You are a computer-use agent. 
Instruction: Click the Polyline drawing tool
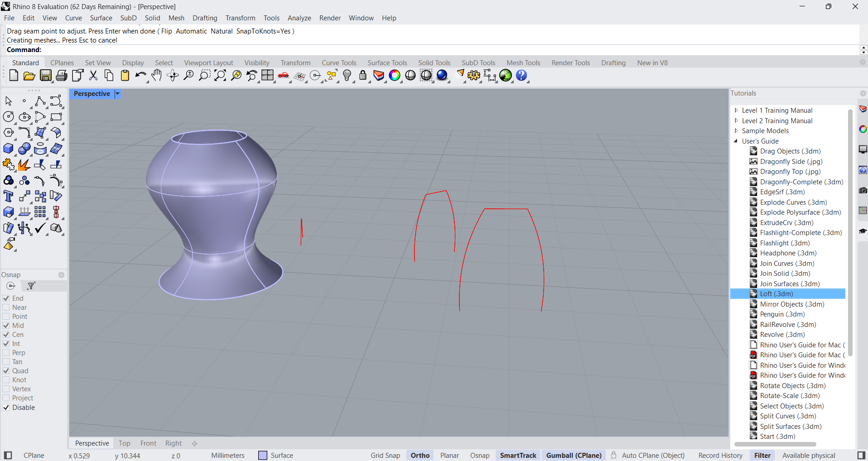[40, 101]
